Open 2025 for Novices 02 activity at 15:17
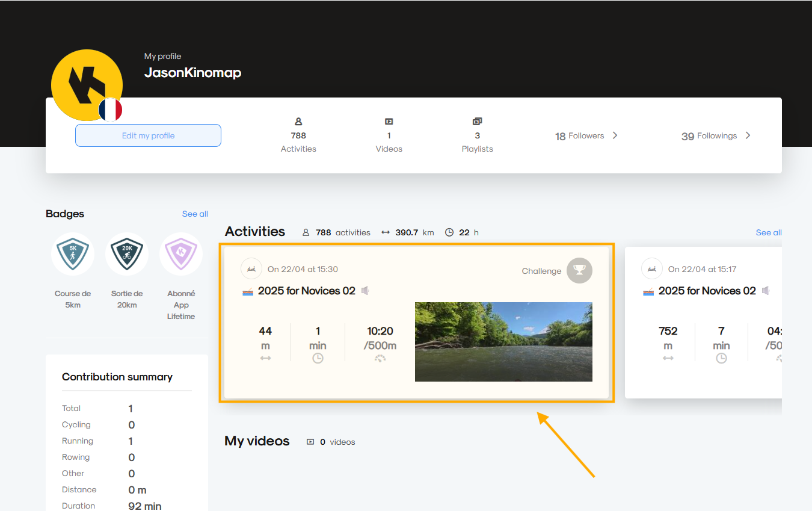 pyautogui.click(x=707, y=291)
